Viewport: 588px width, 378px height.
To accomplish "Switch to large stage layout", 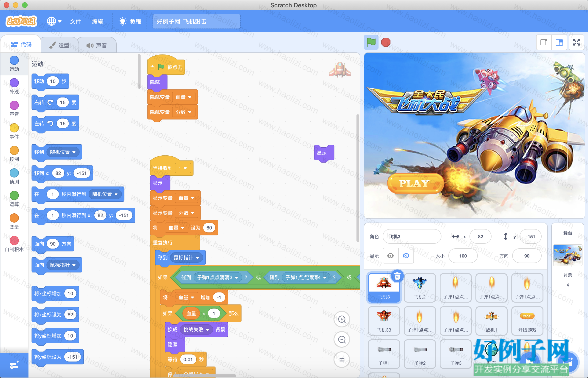I will pos(559,43).
